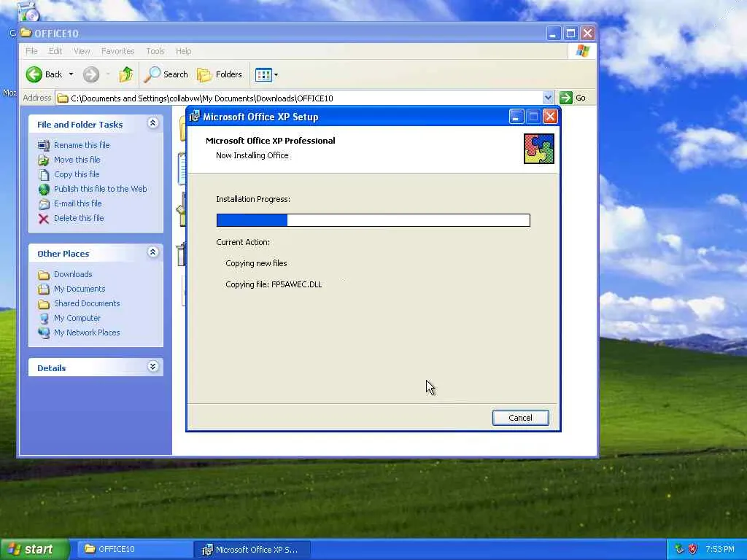Image resolution: width=747 pixels, height=560 pixels.
Task: Click E-mail this file link
Action: [77, 203]
